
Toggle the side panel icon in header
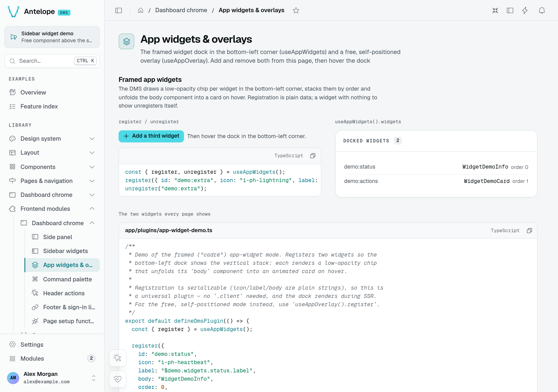510,10
